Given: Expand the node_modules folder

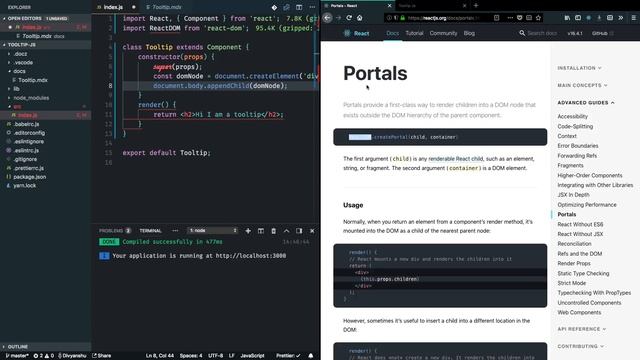Looking at the screenshot, I should [x=31, y=98].
